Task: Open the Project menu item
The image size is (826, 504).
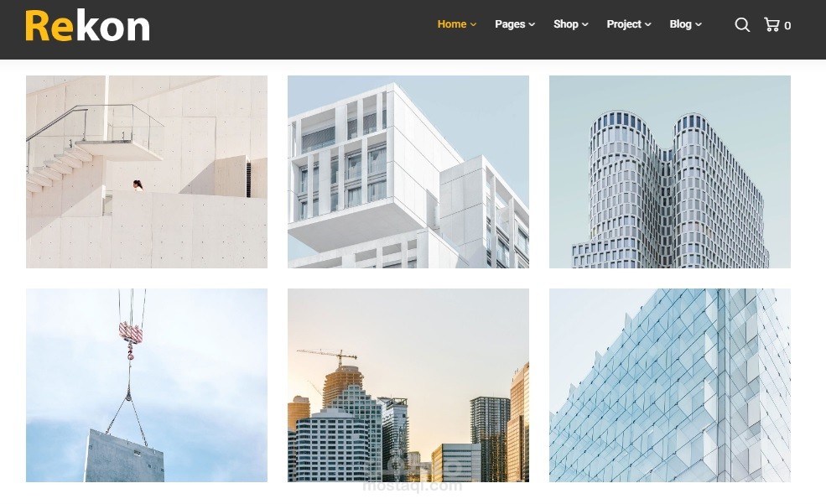Action: click(x=624, y=24)
